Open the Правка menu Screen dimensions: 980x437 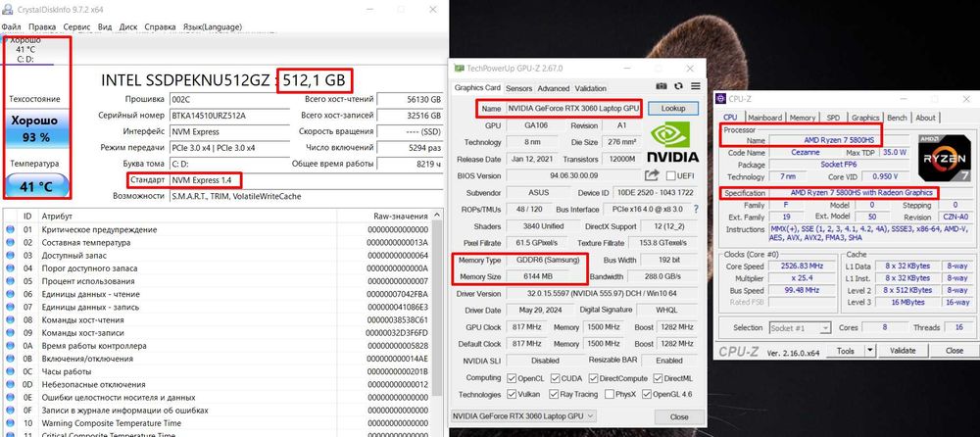(x=42, y=26)
